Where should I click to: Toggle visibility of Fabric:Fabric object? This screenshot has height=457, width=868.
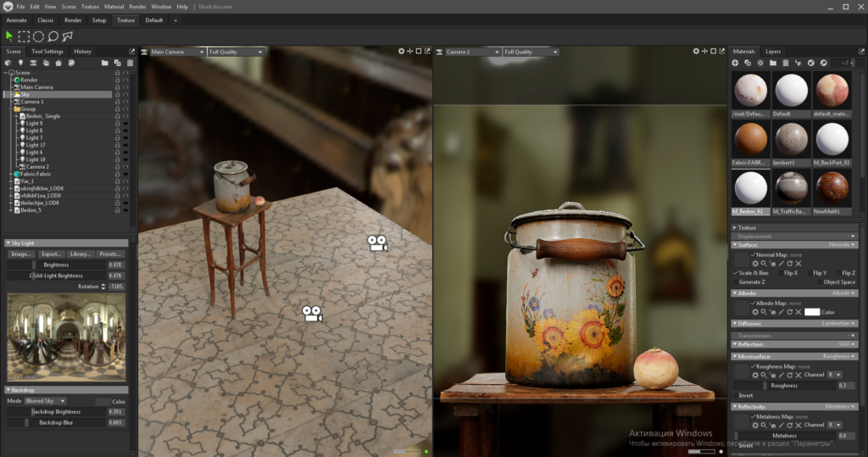coord(125,174)
